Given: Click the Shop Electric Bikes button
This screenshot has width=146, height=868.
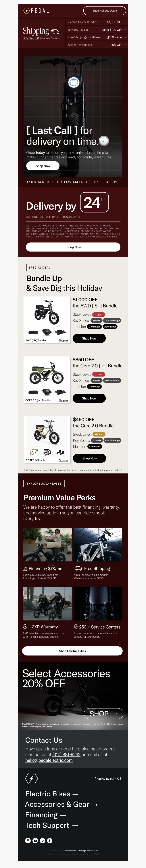Looking at the screenshot, I should point(72,651).
